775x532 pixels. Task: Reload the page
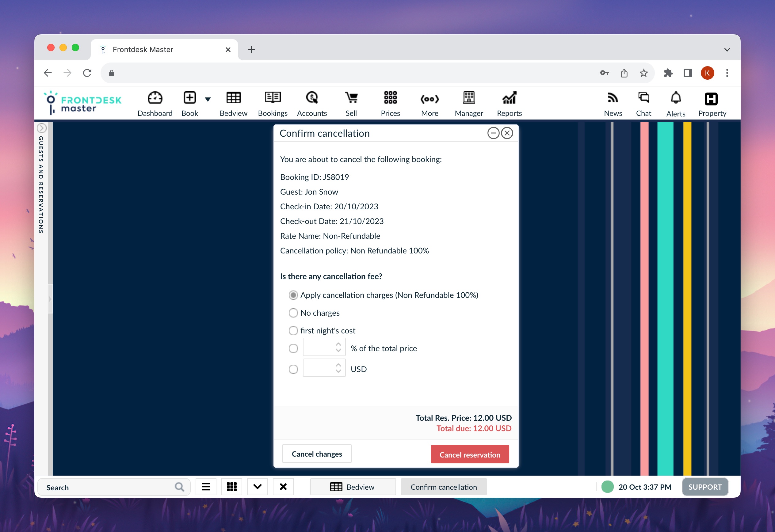[x=87, y=73]
